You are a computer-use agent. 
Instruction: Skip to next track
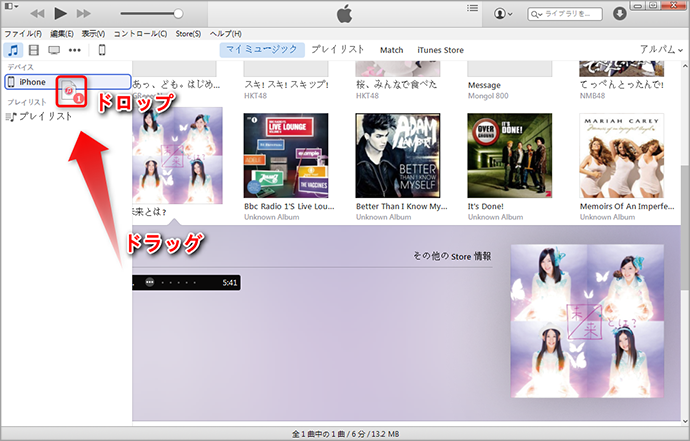point(84,14)
